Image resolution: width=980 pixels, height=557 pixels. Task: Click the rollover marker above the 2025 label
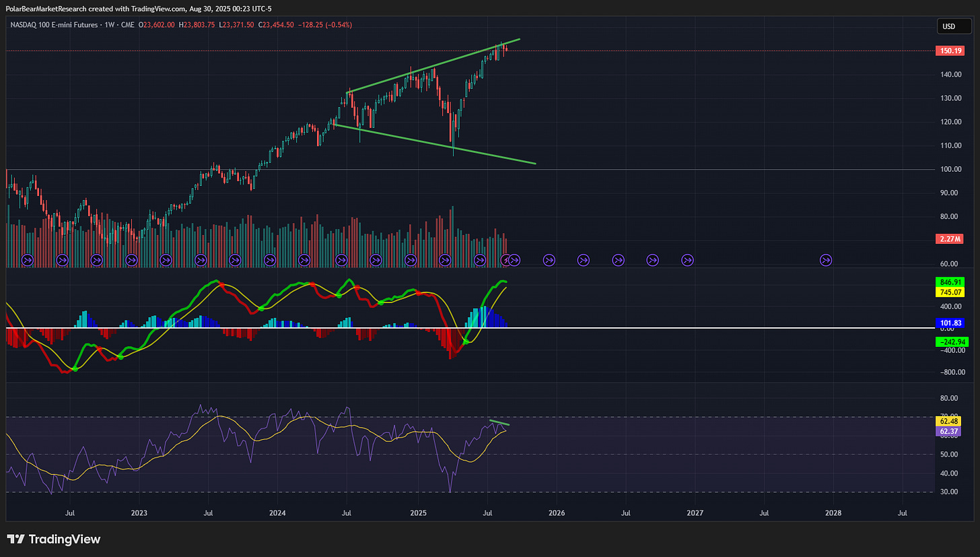pos(409,259)
